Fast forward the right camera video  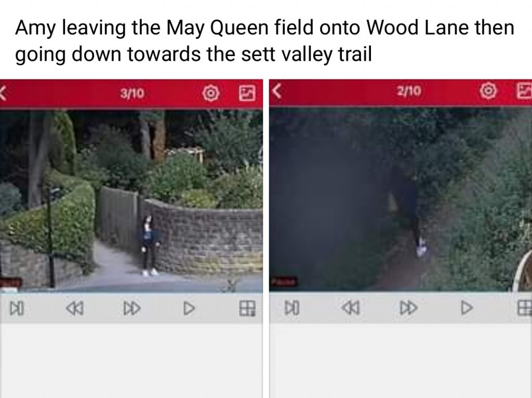point(408,308)
